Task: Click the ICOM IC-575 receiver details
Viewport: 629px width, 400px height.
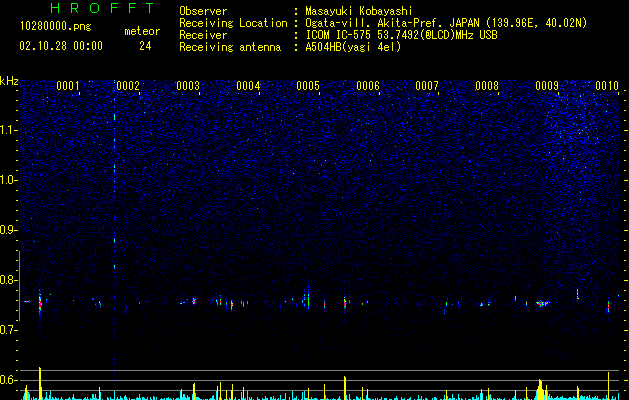Action: tap(401, 35)
